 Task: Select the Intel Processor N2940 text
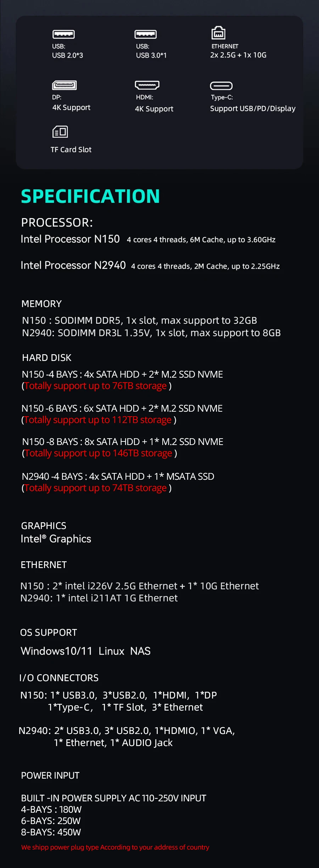pos(73,265)
